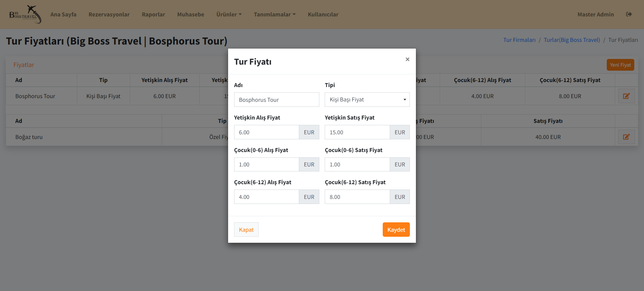This screenshot has height=291, width=644.
Task: Click the 8.00 EUR table cell
Action: click(570, 96)
